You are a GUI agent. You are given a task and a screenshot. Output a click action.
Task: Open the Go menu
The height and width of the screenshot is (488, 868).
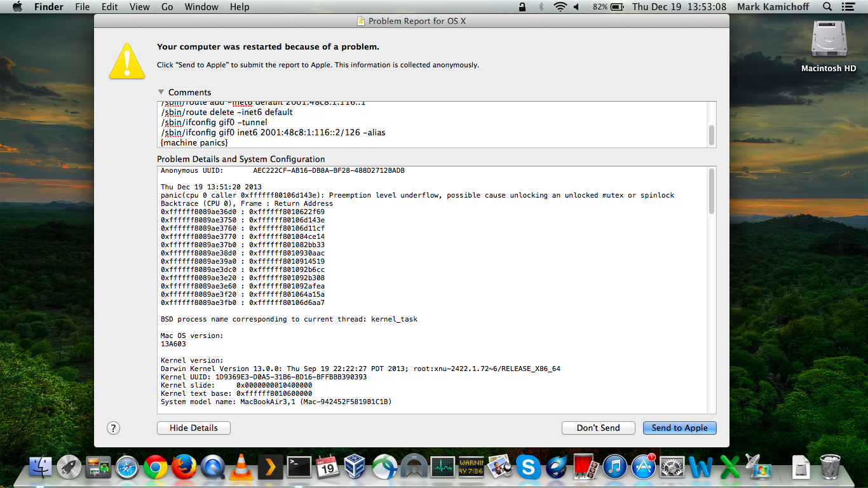point(167,7)
